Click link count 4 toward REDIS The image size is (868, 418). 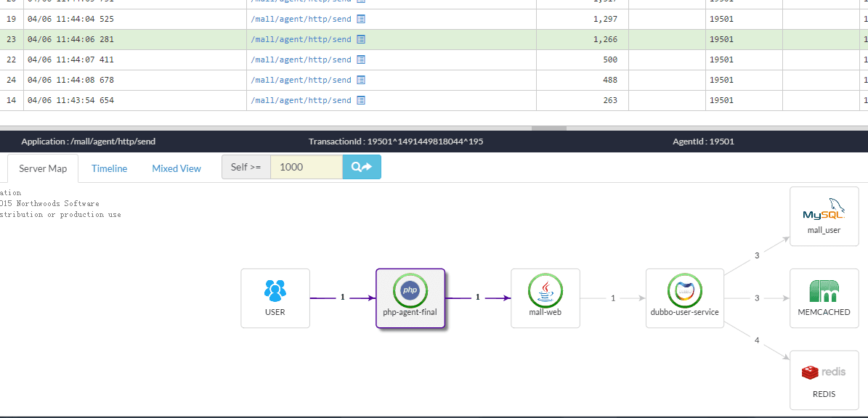pyautogui.click(x=757, y=340)
